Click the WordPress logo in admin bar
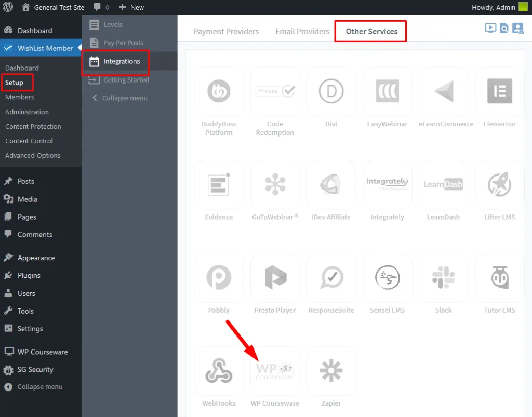Image resolution: width=532 pixels, height=417 pixels. (x=8, y=7)
